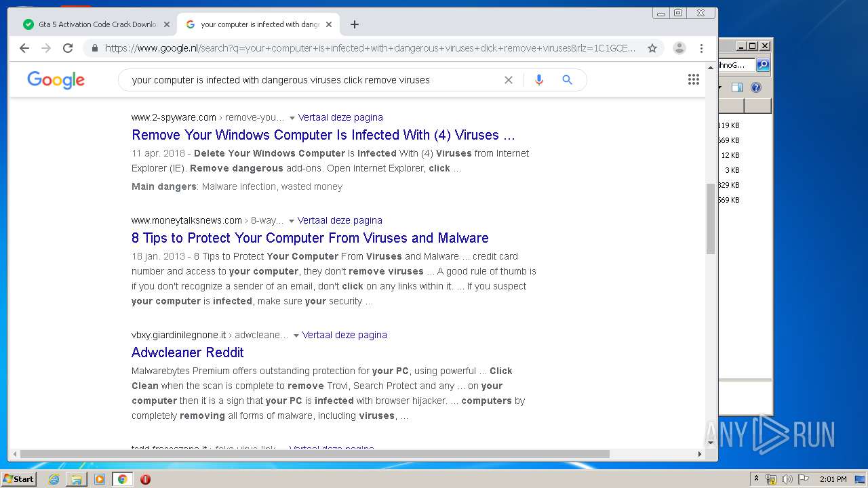Launch Internet Explorer from the taskbar
The image size is (868, 488).
(54, 479)
